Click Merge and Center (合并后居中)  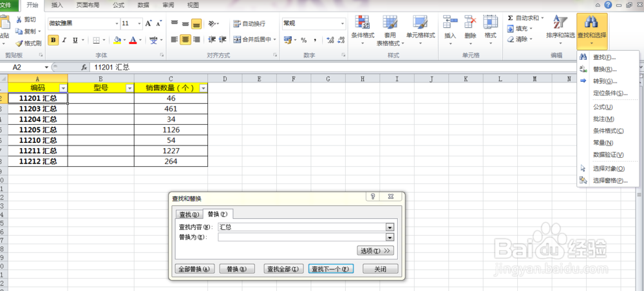[252, 40]
